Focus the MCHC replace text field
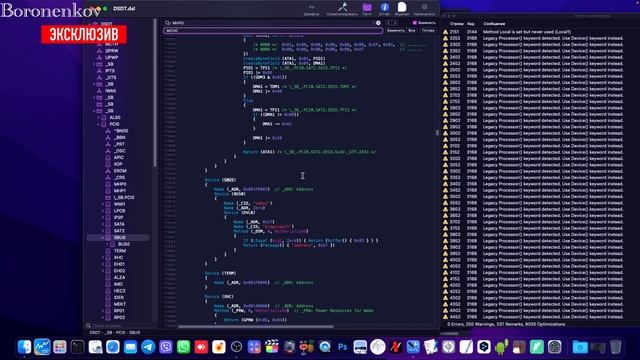Image resolution: width=640 pixels, height=360 pixels. [273, 31]
